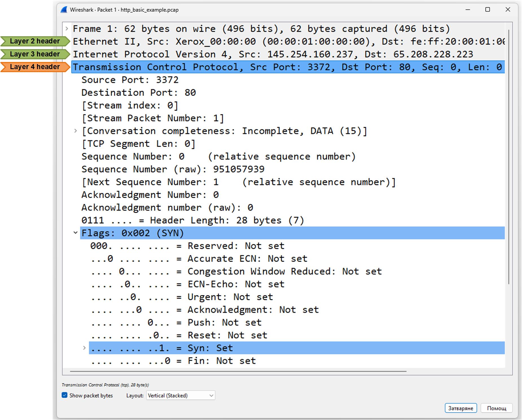Screen dimensions: 522x420
Task: Select the Ethernet II header row
Action: [x=288, y=41]
